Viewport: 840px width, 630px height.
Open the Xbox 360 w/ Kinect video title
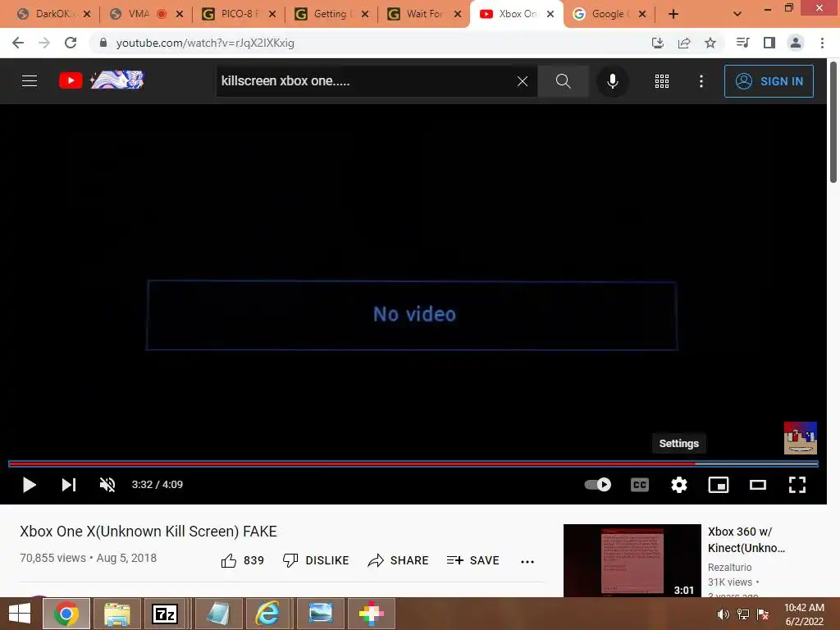click(746, 540)
